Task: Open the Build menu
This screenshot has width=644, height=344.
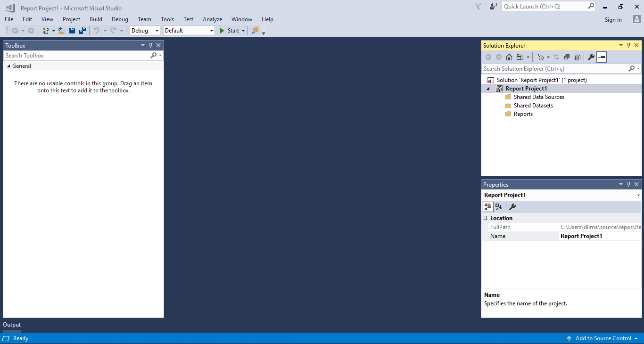Action: tap(96, 19)
